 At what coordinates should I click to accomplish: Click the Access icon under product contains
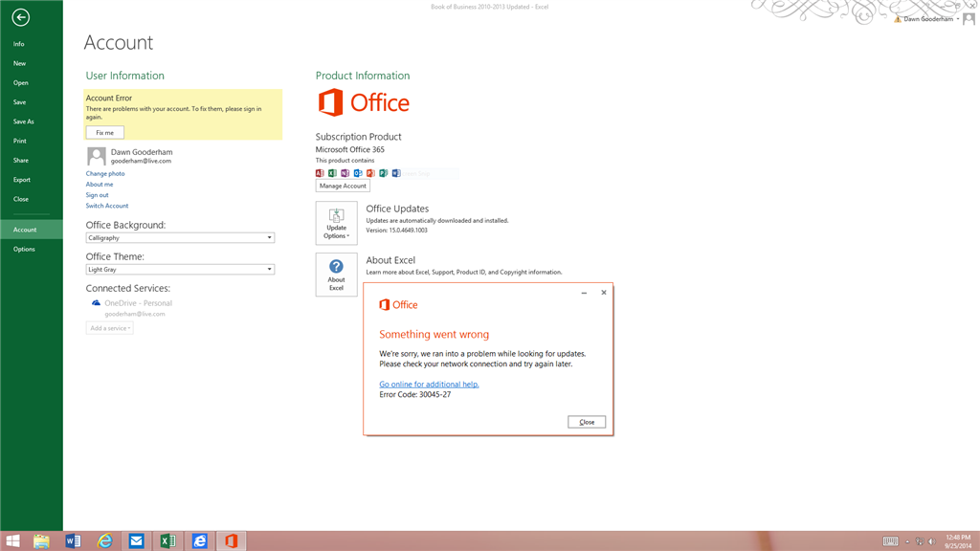click(320, 173)
